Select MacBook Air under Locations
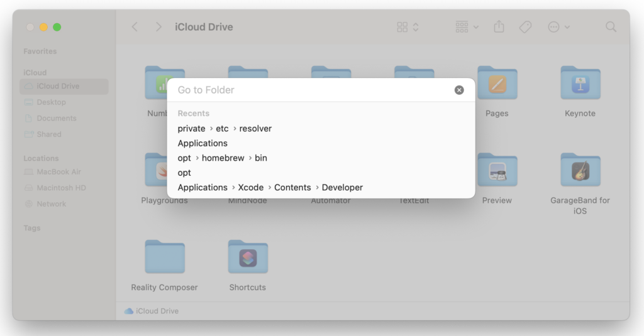This screenshot has height=336, width=644. pyautogui.click(x=64, y=172)
